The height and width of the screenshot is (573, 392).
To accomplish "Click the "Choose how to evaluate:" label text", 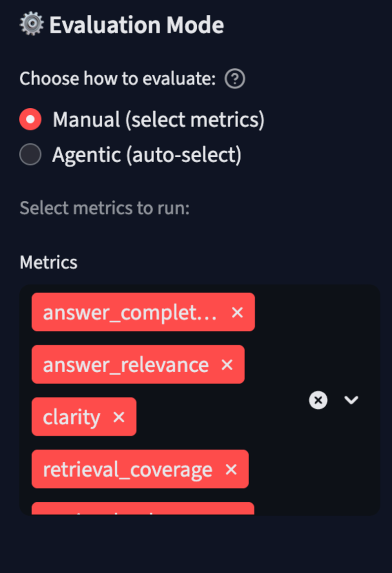I will pos(118,79).
